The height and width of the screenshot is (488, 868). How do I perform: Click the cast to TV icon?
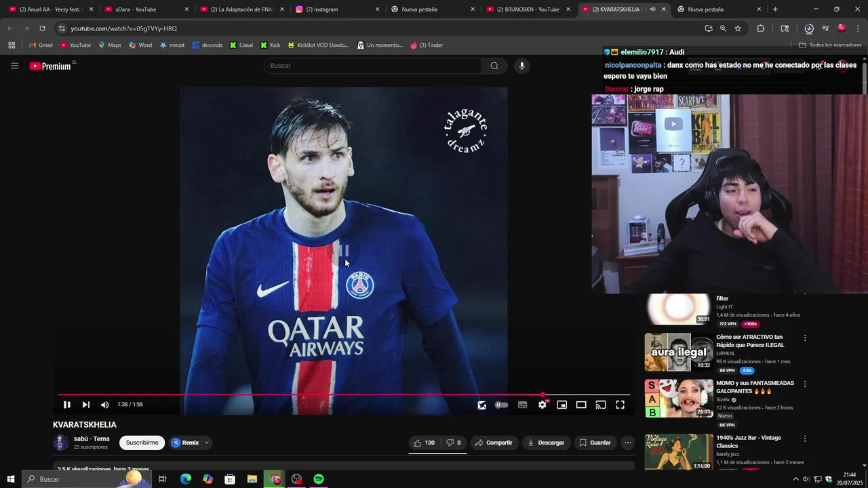[601, 405]
